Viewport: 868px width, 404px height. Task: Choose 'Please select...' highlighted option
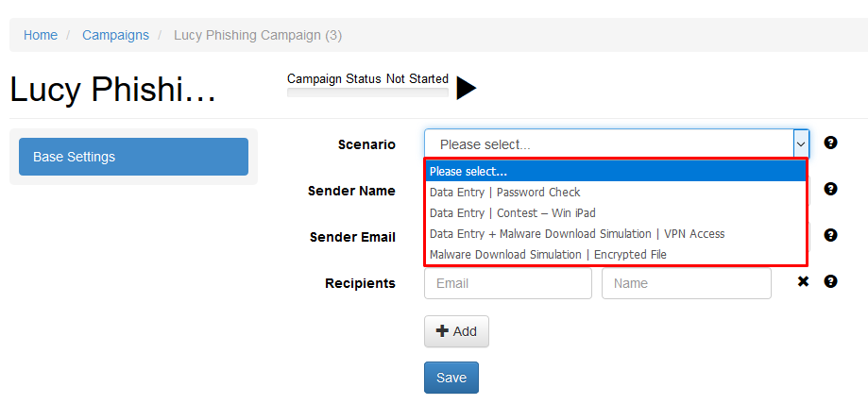tap(616, 172)
